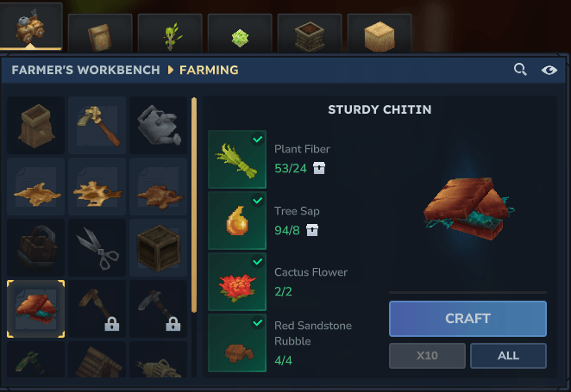Select the dark wooden crate recipe

pos(159,247)
